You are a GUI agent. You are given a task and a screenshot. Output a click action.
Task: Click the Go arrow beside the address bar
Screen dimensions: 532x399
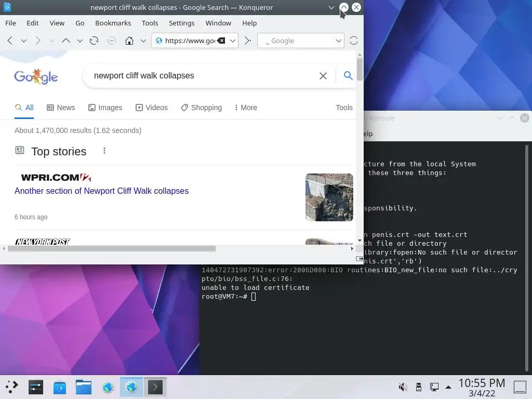click(x=248, y=41)
